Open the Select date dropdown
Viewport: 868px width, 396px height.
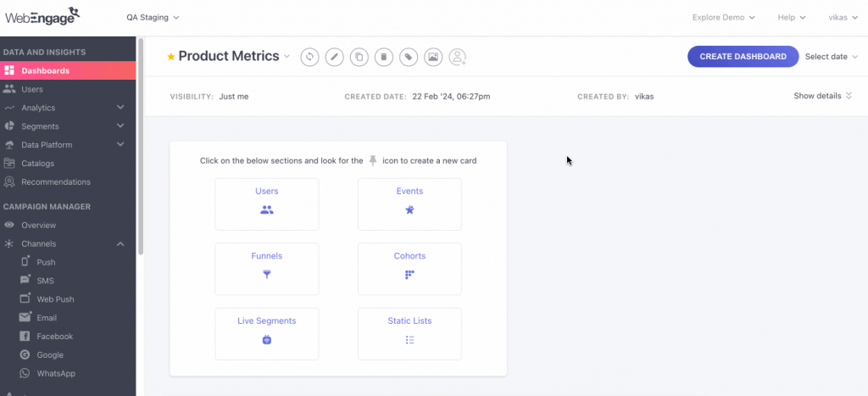click(x=831, y=57)
